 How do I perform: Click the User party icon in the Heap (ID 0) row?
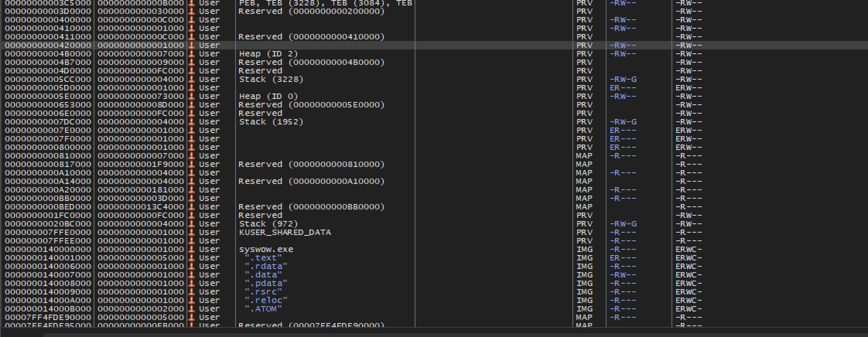(x=191, y=96)
